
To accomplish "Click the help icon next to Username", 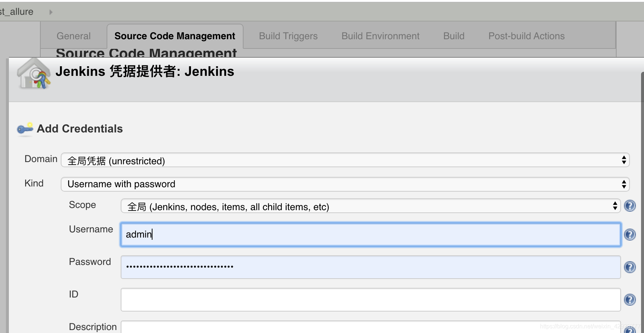I will [x=630, y=235].
